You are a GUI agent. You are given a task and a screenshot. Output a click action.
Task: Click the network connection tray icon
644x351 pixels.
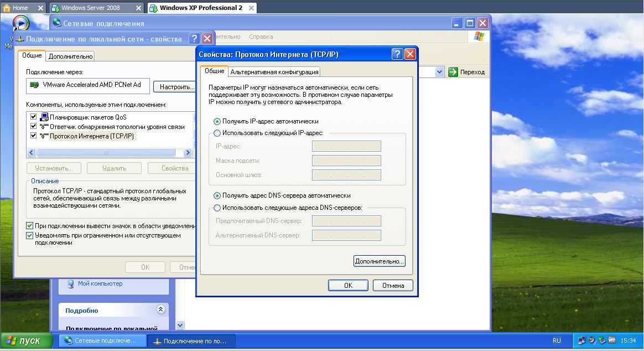[x=581, y=340]
